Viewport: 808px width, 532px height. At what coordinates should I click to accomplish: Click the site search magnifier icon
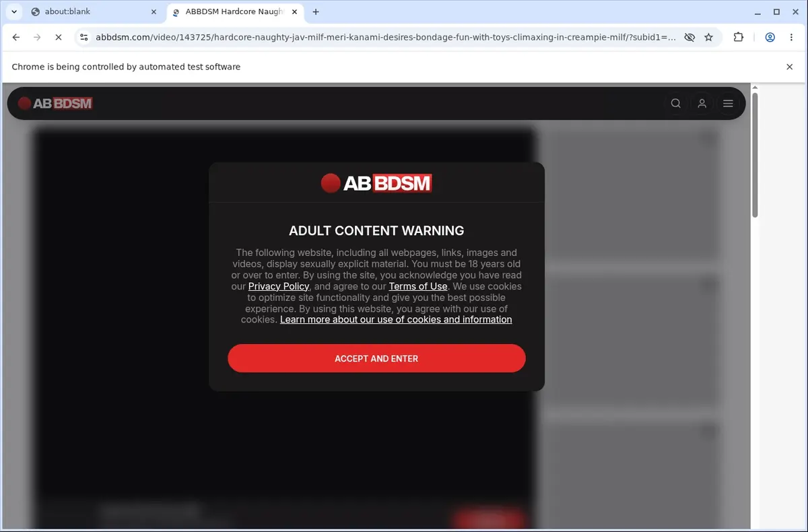(676, 103)
